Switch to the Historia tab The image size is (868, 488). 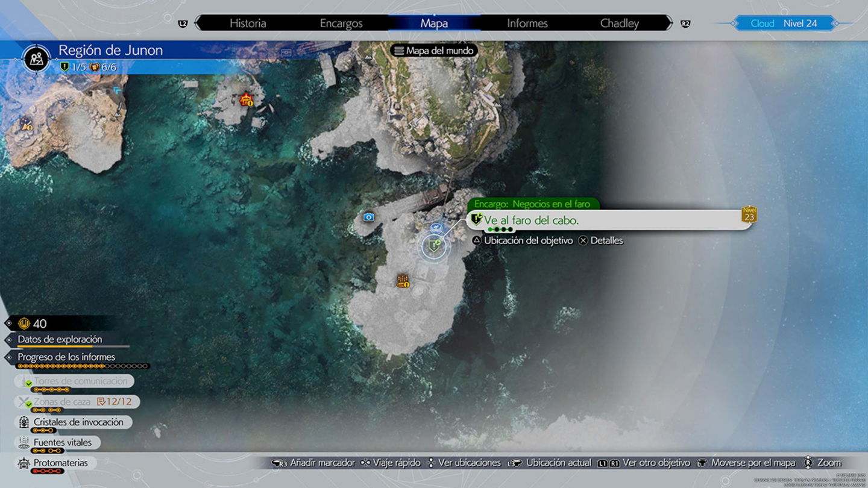tap(248, 23)
